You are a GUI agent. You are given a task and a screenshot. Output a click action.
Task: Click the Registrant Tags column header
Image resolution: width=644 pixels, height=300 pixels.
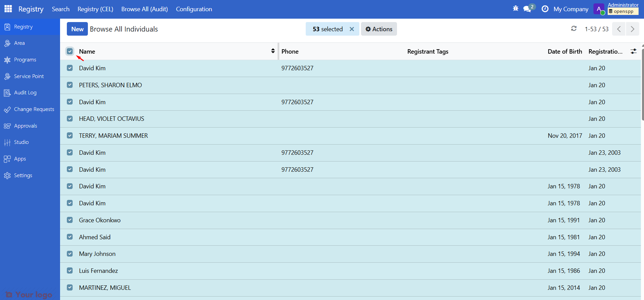click(428, 52)
